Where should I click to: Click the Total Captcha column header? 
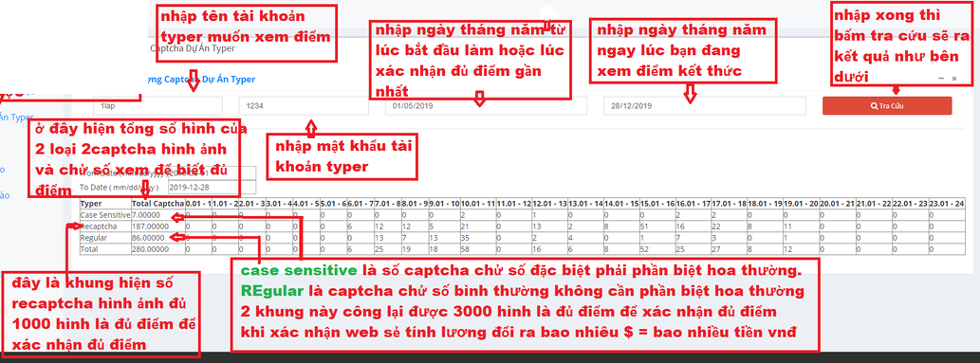tap(158, 204)
